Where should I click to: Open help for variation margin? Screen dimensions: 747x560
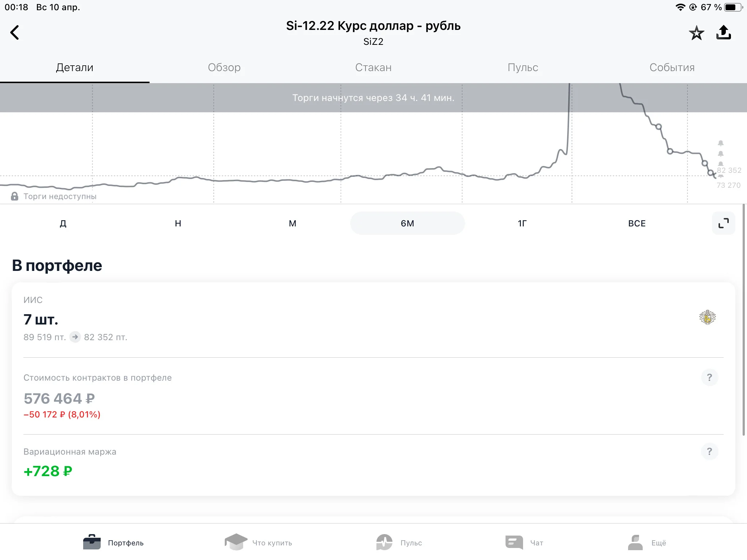pyautogui.click(x=709, y=451)
